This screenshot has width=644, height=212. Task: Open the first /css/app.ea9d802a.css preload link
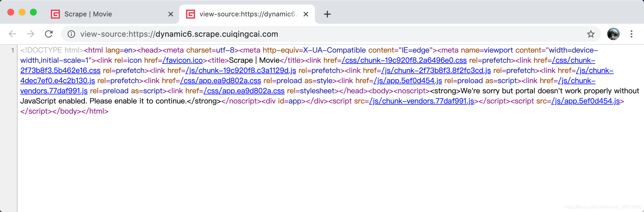click(x=221, y=81)
